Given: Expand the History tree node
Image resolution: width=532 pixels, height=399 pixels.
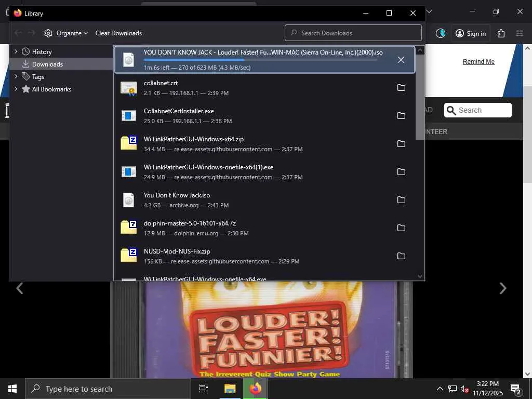Looking at the screenshot, I should [x=16, y=51].
